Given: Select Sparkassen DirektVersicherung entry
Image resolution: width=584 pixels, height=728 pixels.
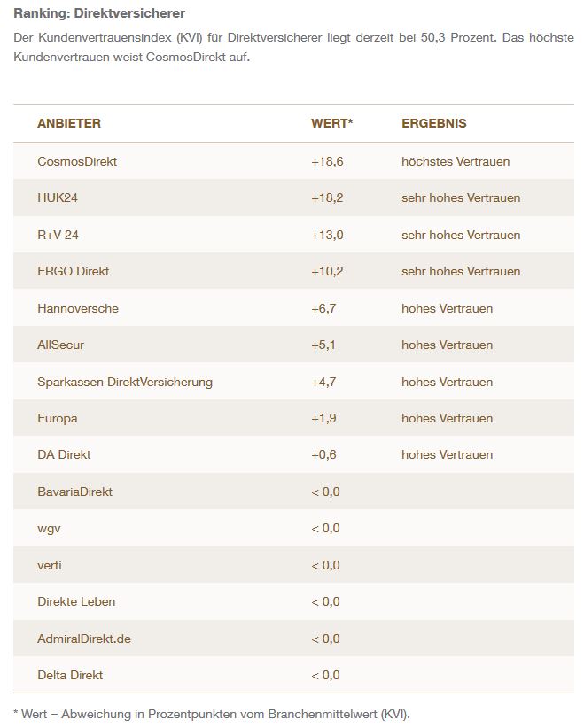Looking at the screenshot, I should 125,382.
